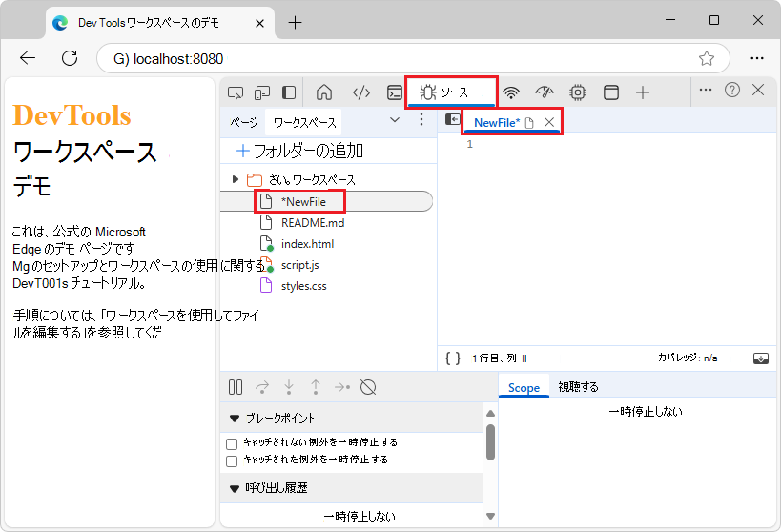Screen dimensions: 781x532
Task: Click the debugger pane scrollbar thumb
Action: point(490,442)
